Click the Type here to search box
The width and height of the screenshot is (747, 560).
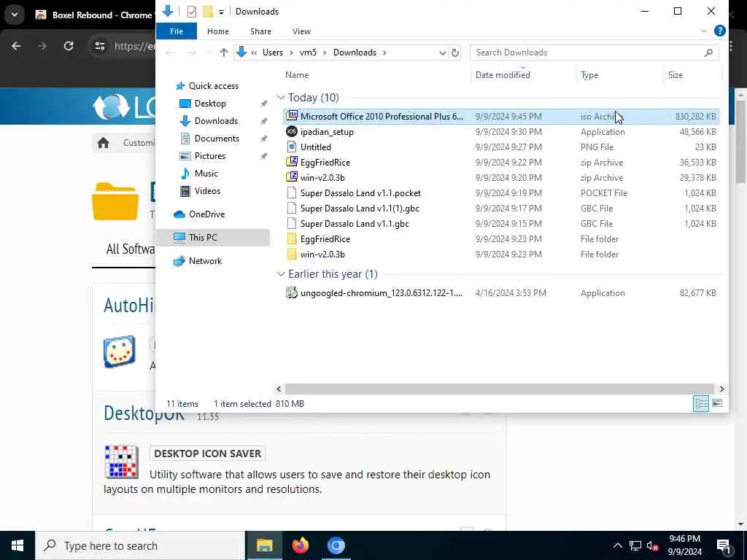click(140, 545)
